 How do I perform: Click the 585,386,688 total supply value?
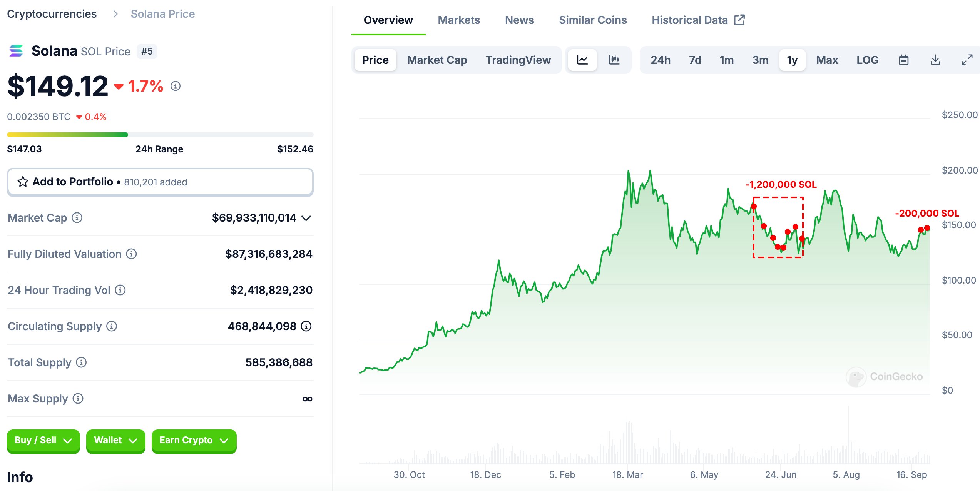279,362
